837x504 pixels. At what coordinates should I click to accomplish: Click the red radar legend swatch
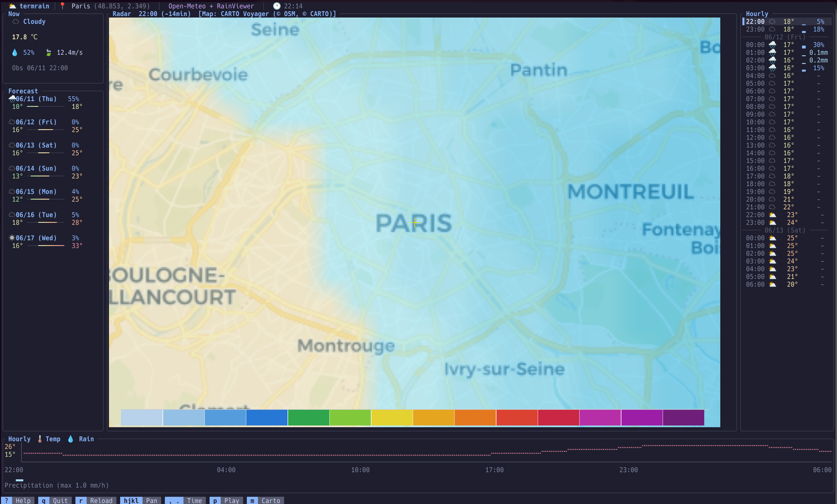pyautogui.click(x=517, y=417)
